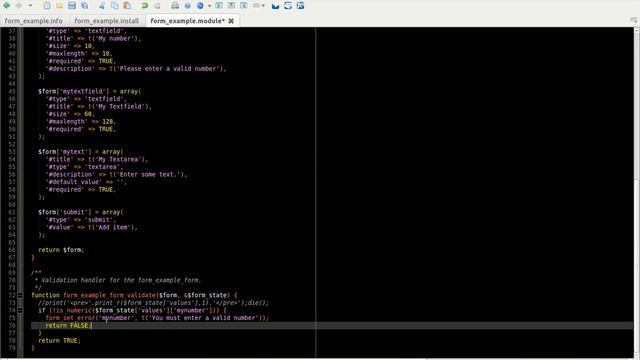640x360 pixels.
Task: Click the Copy icon in toolbar
Action: click(x=115, y=6)
